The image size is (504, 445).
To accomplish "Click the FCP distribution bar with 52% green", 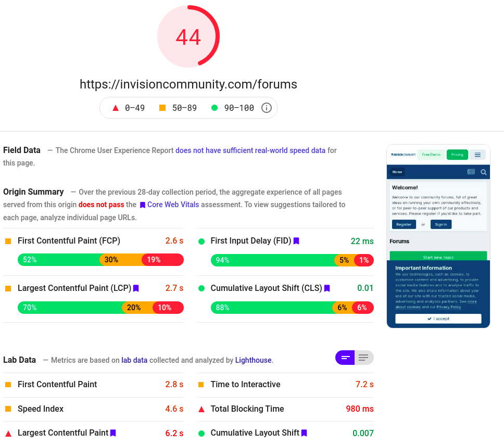I will 100,260.
